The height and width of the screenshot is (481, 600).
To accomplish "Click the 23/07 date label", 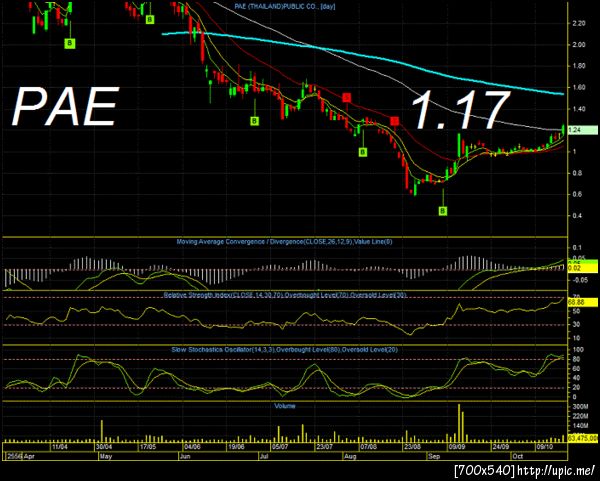I will point(324,447).
